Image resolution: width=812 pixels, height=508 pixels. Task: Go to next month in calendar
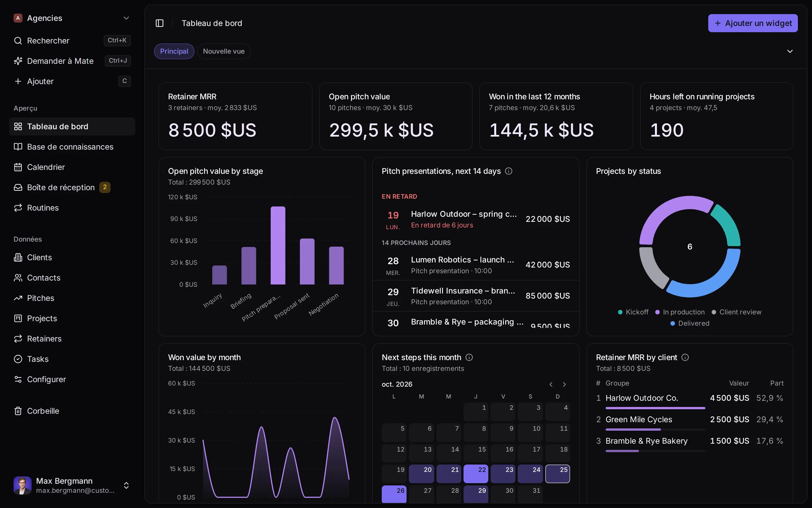pos(564,384)
